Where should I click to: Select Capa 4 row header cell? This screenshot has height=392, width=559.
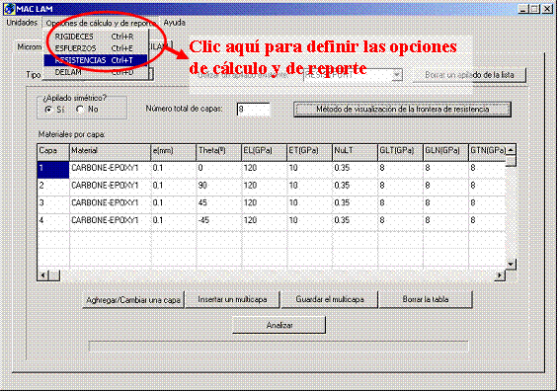point(53,222)
